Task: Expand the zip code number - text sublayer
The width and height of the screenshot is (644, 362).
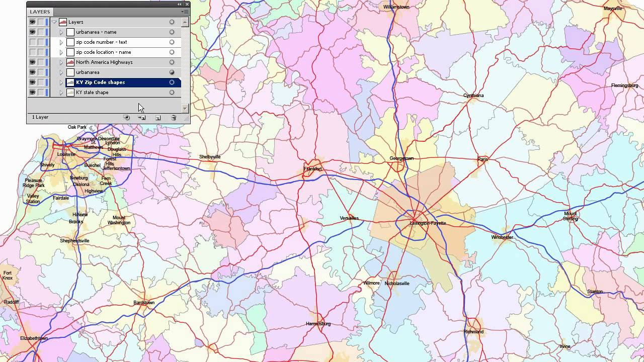Action: (x=61, y=42)
